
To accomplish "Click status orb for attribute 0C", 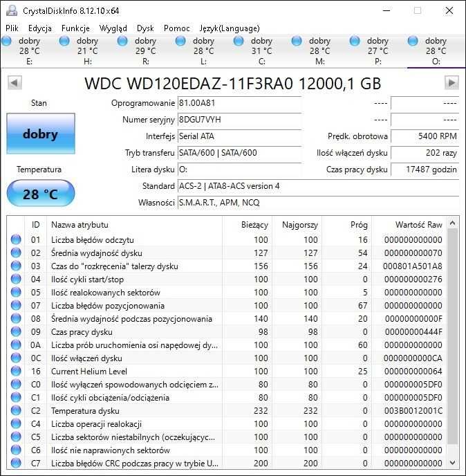I will 16,358.
